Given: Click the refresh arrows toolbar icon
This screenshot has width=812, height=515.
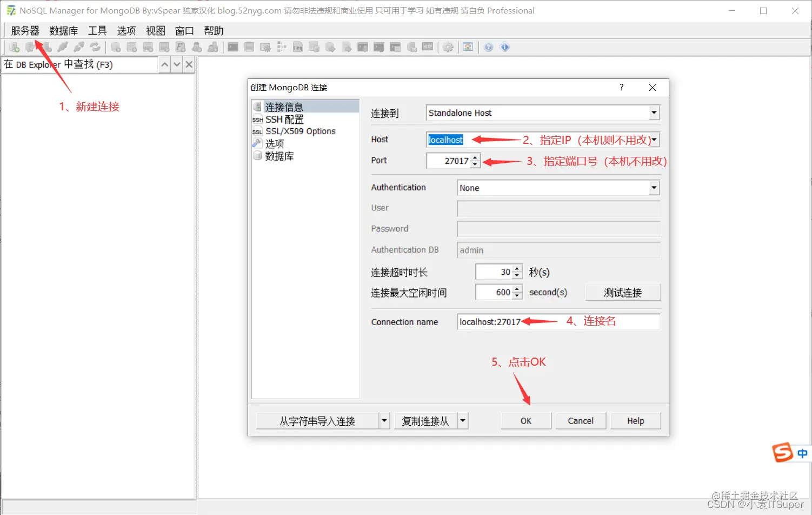Looking at the screenshot, I should coord(95,47).
